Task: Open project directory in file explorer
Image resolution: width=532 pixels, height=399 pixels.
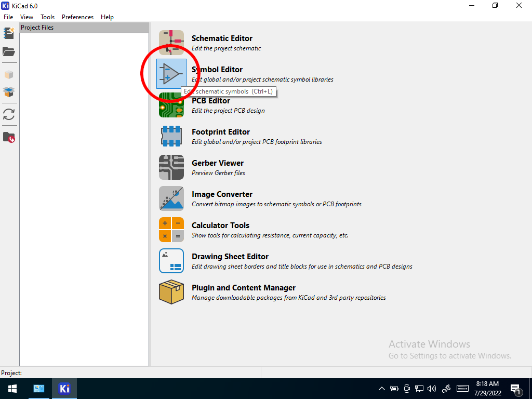Action: (x=9, y=137)
